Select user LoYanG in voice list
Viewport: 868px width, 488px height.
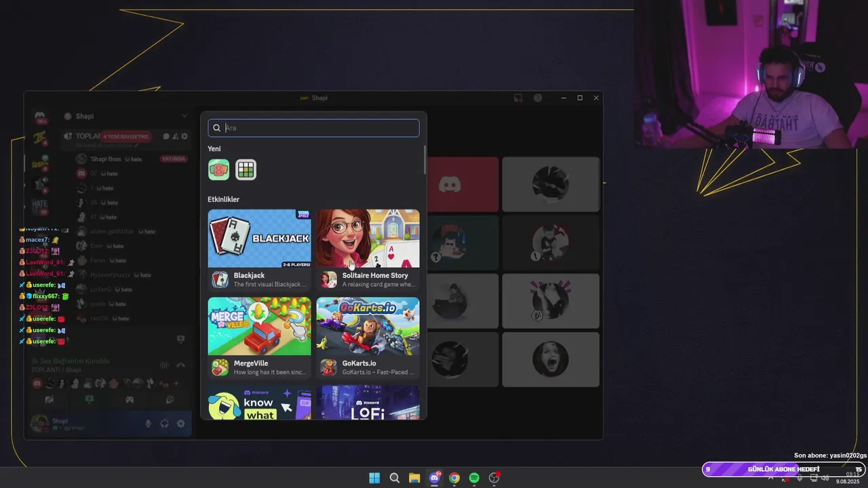pos(100,289)
